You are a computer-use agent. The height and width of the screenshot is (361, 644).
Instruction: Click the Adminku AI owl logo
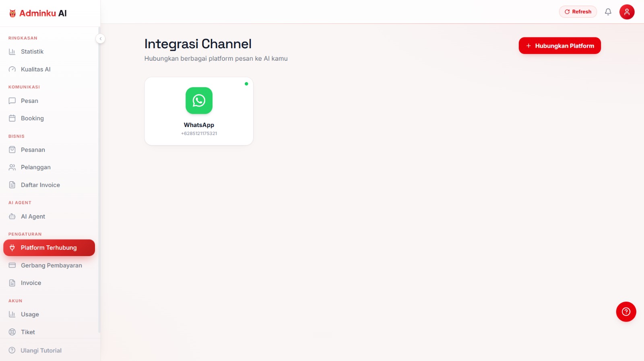[x=12, y=13]
